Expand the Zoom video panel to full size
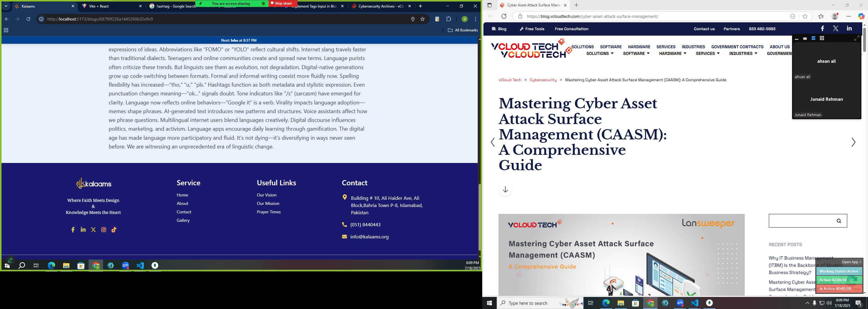This screenshot has width=868, height=309. 856,38
